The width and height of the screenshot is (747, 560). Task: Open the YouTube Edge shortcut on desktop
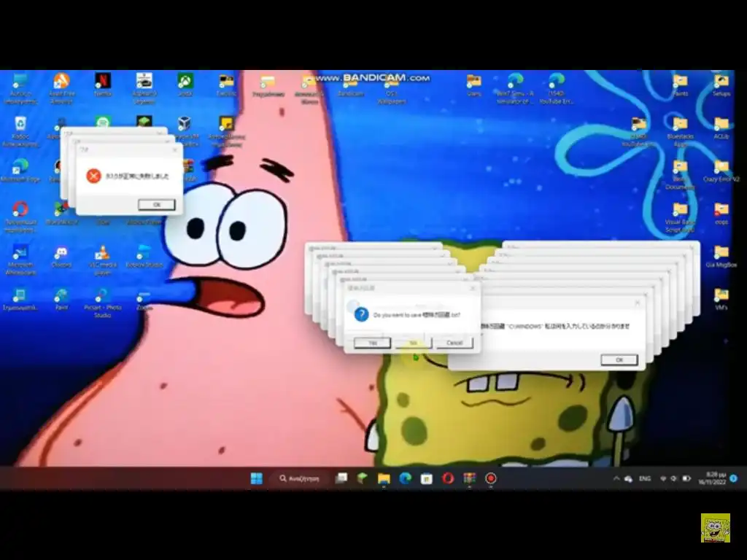click(x=556, y=87)
